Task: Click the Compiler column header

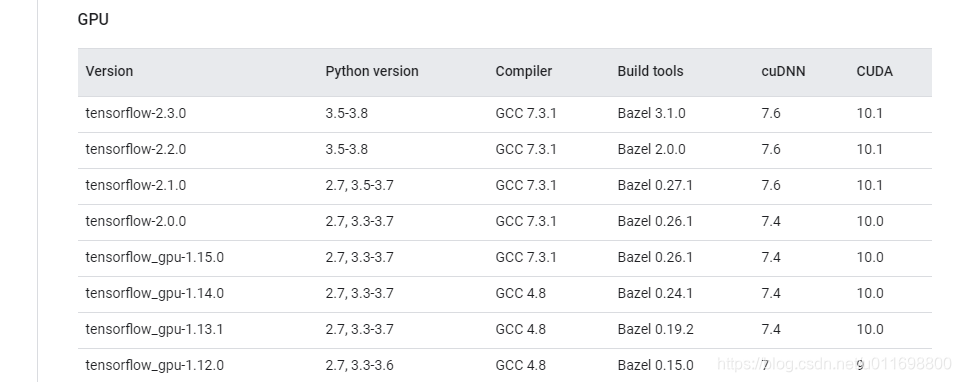Action: pos(523,71)
